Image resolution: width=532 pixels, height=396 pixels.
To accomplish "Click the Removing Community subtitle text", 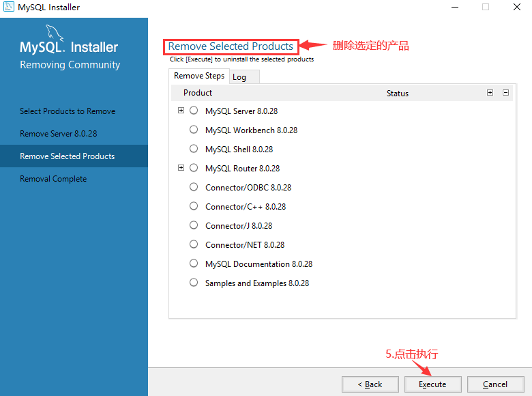I will [70, 65].
